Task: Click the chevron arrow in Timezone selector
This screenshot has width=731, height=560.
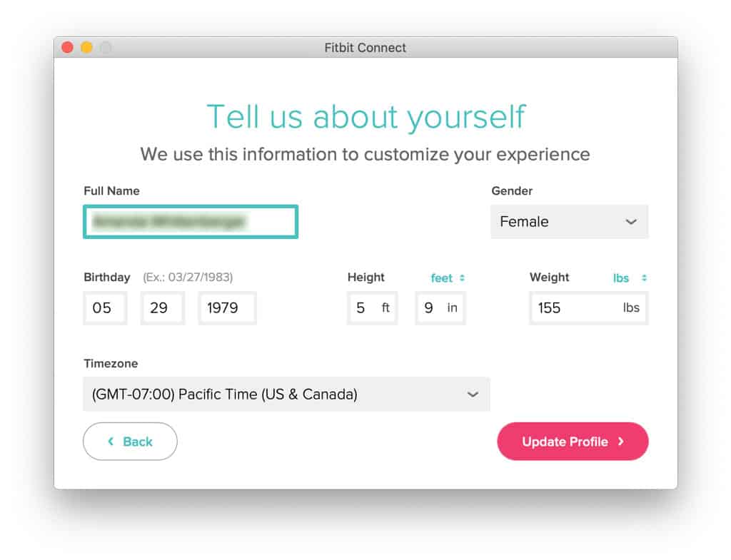Action: (x=472, y=394)
